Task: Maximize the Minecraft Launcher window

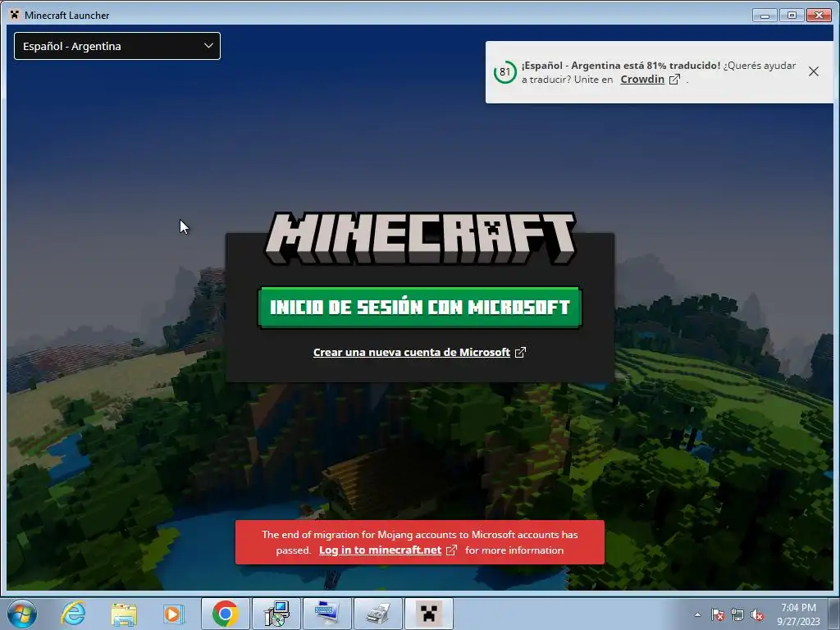Action: tap(792, 15)
